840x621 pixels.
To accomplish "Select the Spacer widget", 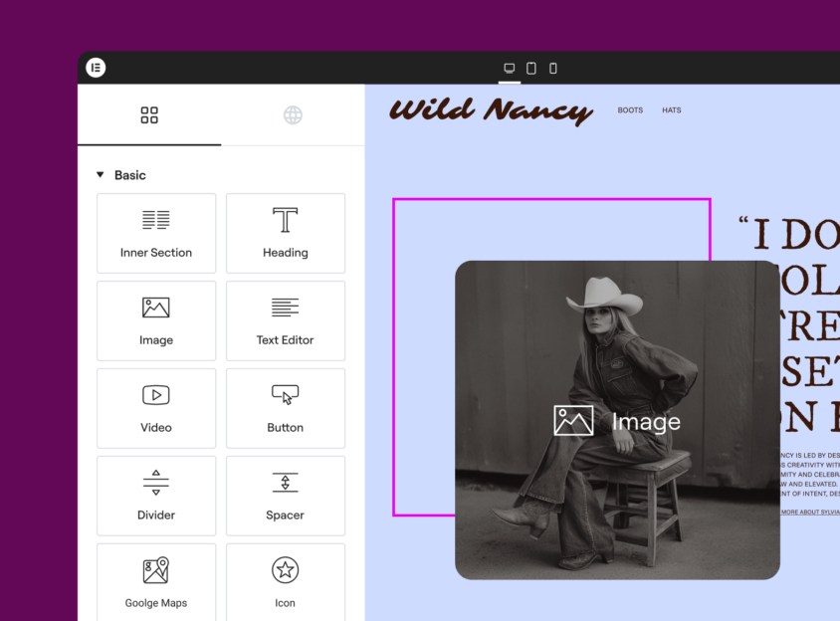I will point(286,496).
